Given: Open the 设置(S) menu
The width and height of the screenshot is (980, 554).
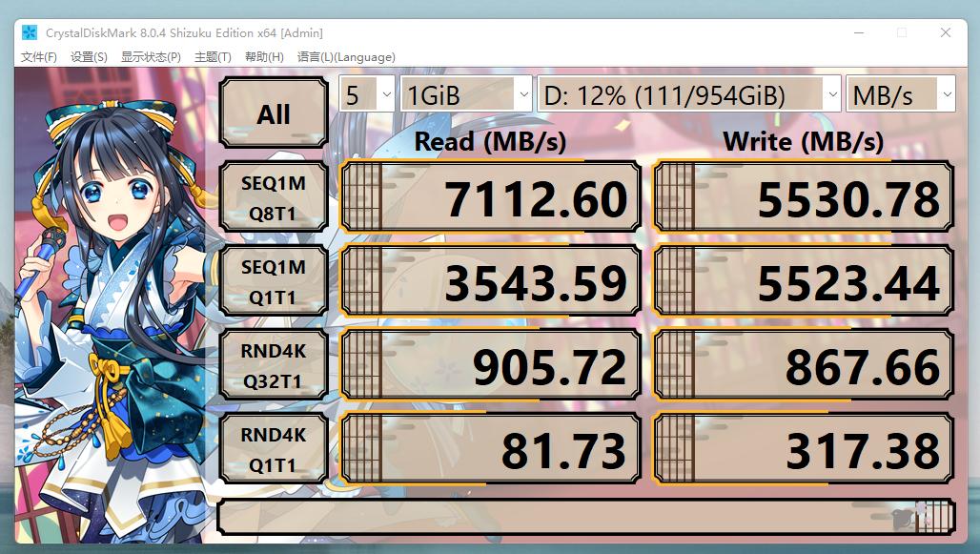Looking at the screenshot, I should [89, 57].
